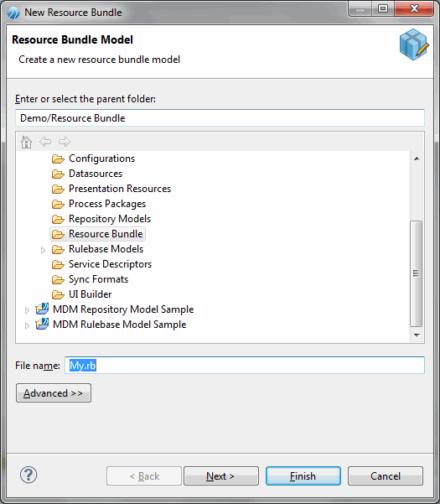Click the Forward arrow icon above folder tree
440x504 pixels.
tap(65, 142)
